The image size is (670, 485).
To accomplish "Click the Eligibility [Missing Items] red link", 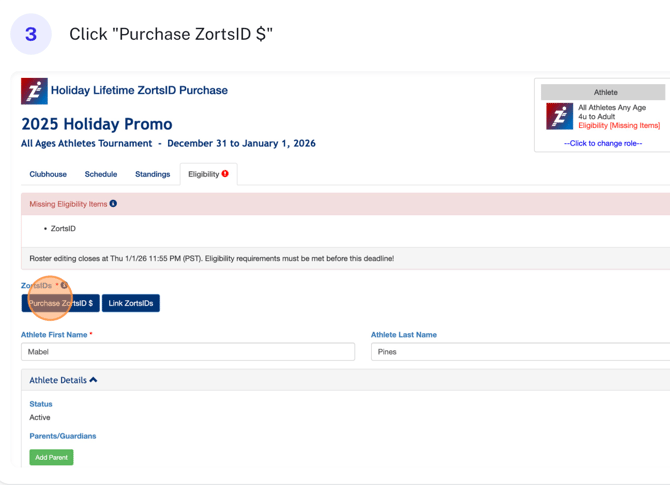I will pos(619,126).
